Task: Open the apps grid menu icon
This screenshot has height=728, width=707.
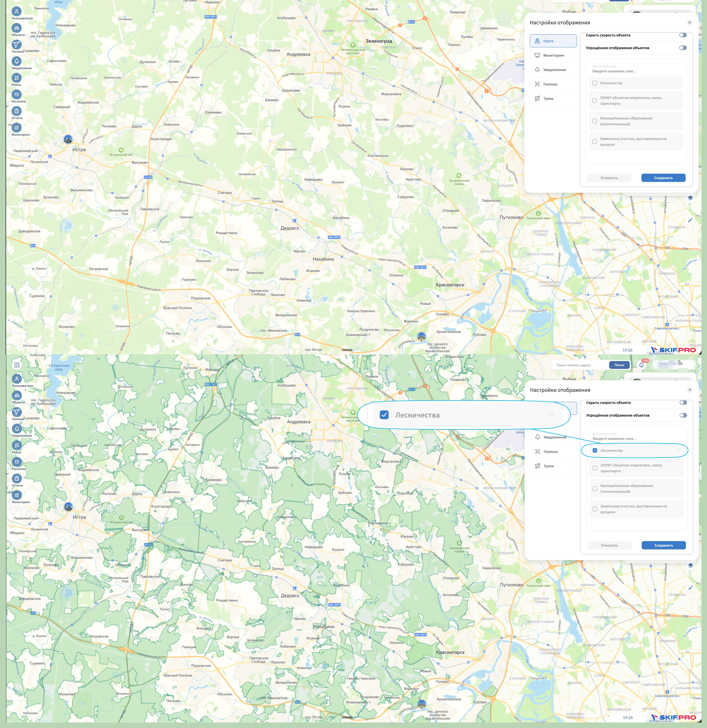Action: pyautogui.click(x=17, y=365)
